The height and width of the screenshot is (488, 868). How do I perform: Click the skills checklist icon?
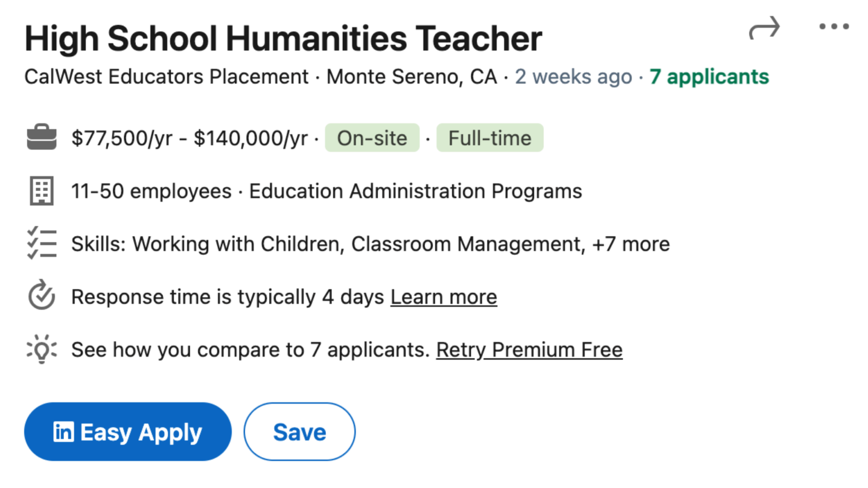coord(42,244)
